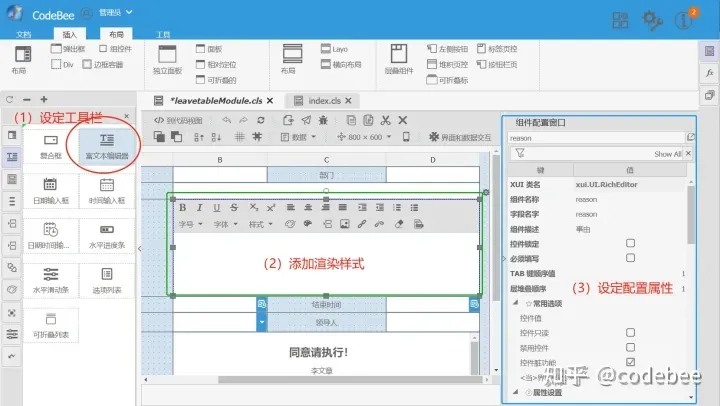
Task: Toggle the 控件锁定 checkbox
Action: pyautogui.click(x=630, y=243)
